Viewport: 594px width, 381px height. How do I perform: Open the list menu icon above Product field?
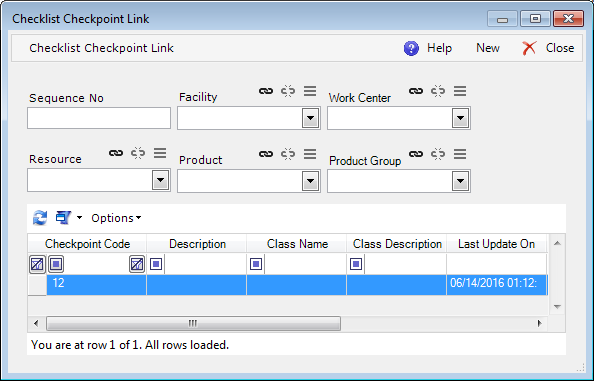310,154
